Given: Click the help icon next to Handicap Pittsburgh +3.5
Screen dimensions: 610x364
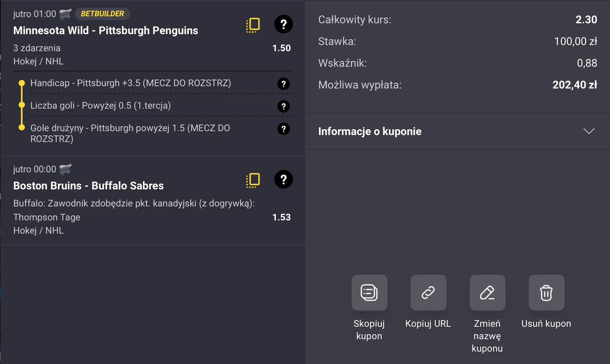Looking at the screenshot, I should [x=284, y=83].
